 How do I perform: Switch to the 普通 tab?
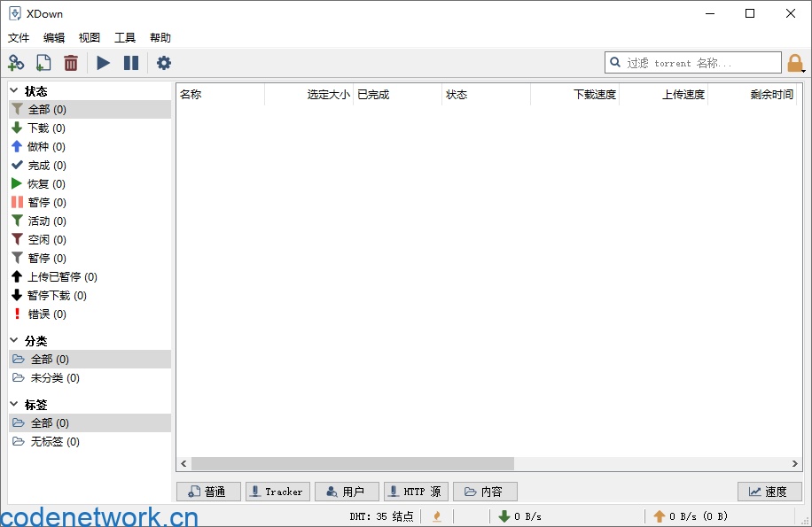pos(208,492)
